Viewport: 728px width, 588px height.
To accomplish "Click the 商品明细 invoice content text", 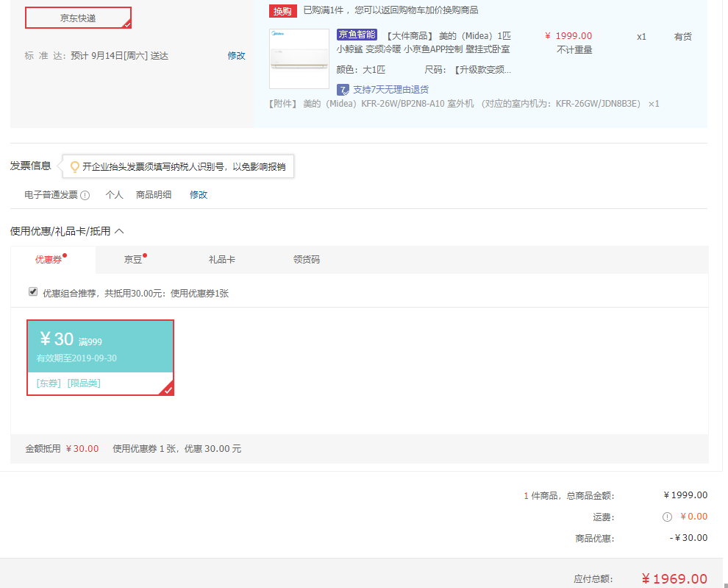I will 154,195.
